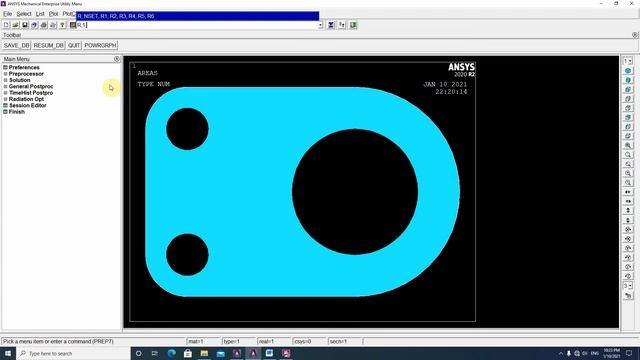Open the Plot menu

coord(53,14)
